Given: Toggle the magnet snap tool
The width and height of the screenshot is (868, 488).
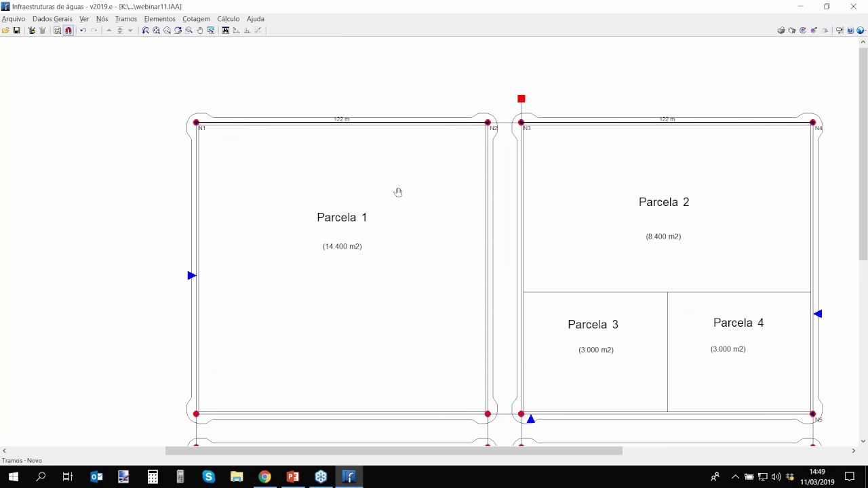Looking at the screenshot, I should coord(68,30).
